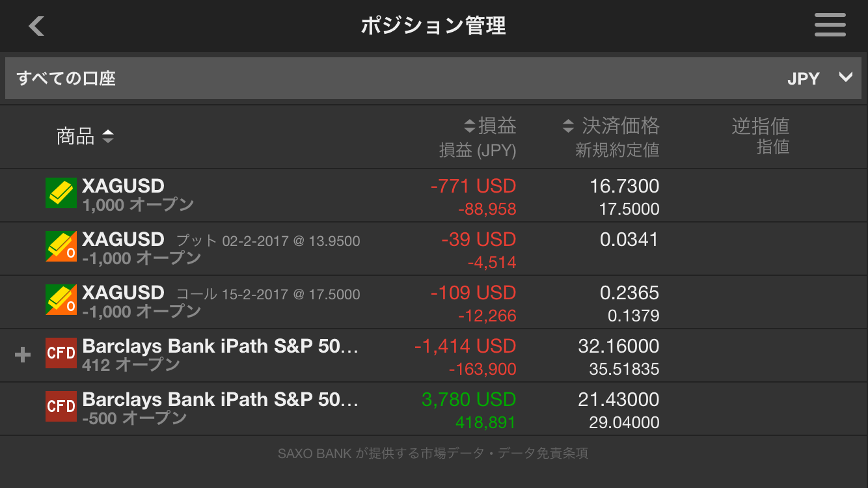Screen dimensions: 868x488
Task: Select the -1,414 USD loss value
Action: pyautogui.click(x=465, y=346)
